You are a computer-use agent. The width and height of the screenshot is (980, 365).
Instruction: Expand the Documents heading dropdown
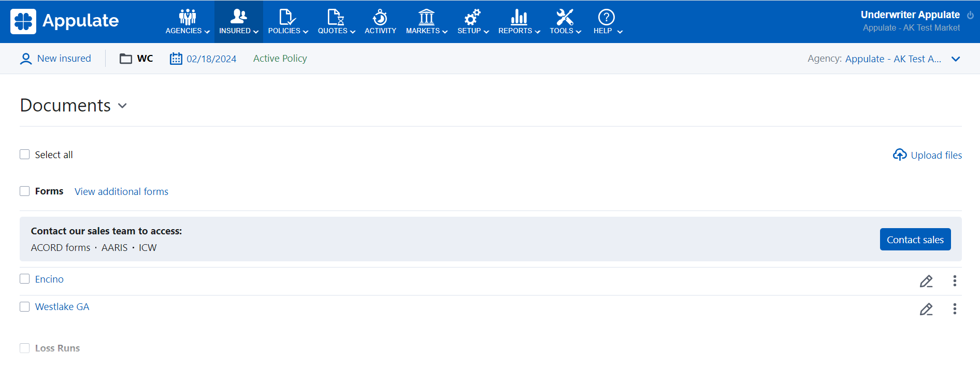[122, 106]
